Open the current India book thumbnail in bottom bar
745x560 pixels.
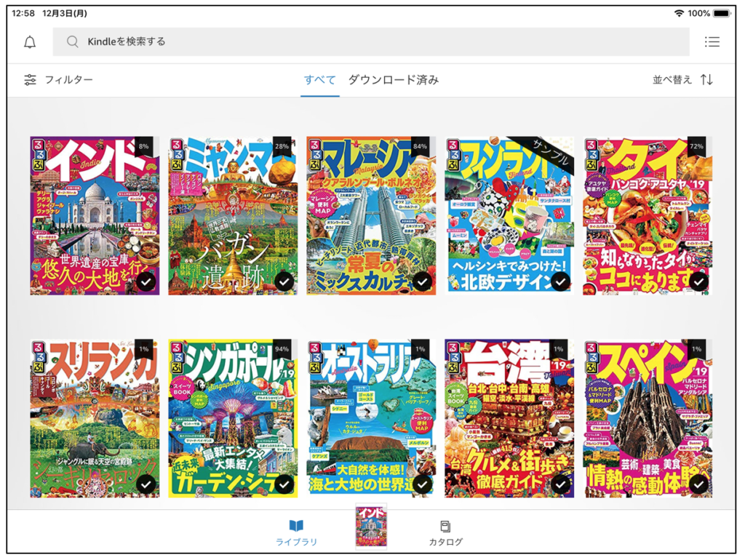[x=371, y=527]
